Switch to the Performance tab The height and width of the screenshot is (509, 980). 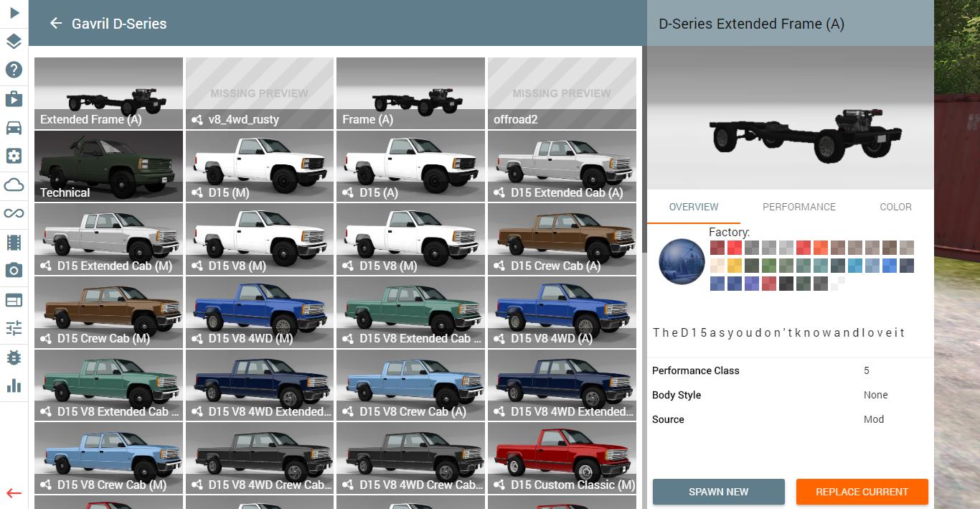(x=798, y=207)
